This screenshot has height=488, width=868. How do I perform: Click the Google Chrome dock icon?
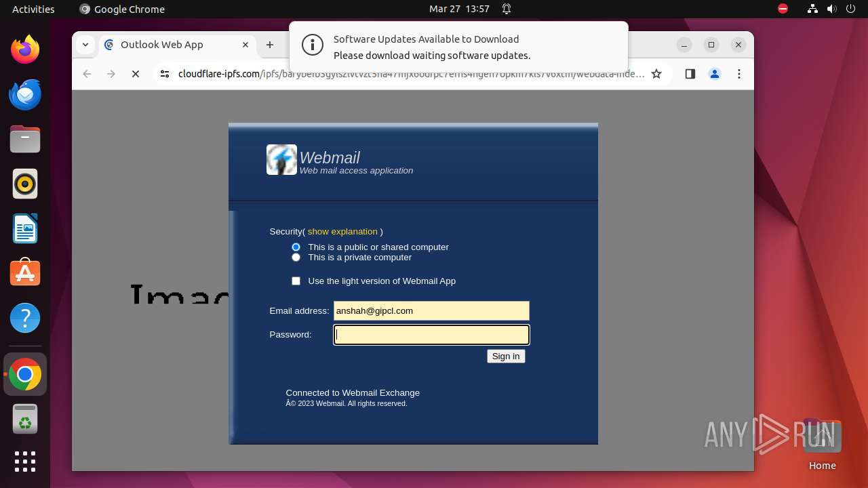pos(25,374)
